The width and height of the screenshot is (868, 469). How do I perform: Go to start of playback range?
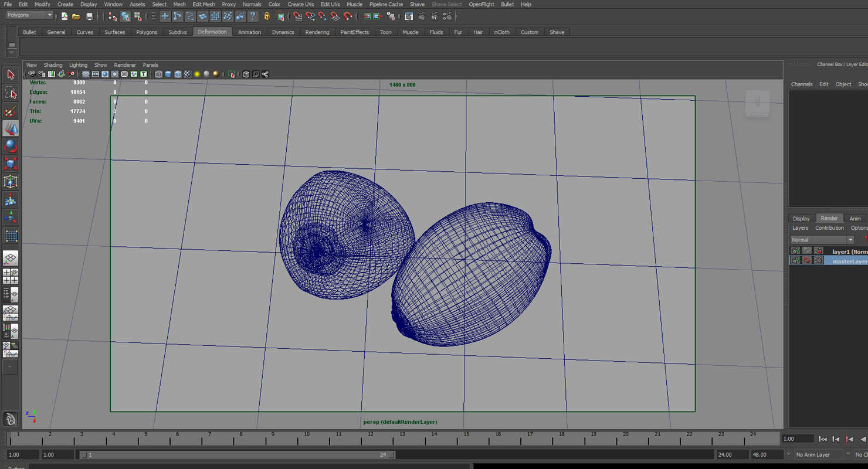(823, 439)
